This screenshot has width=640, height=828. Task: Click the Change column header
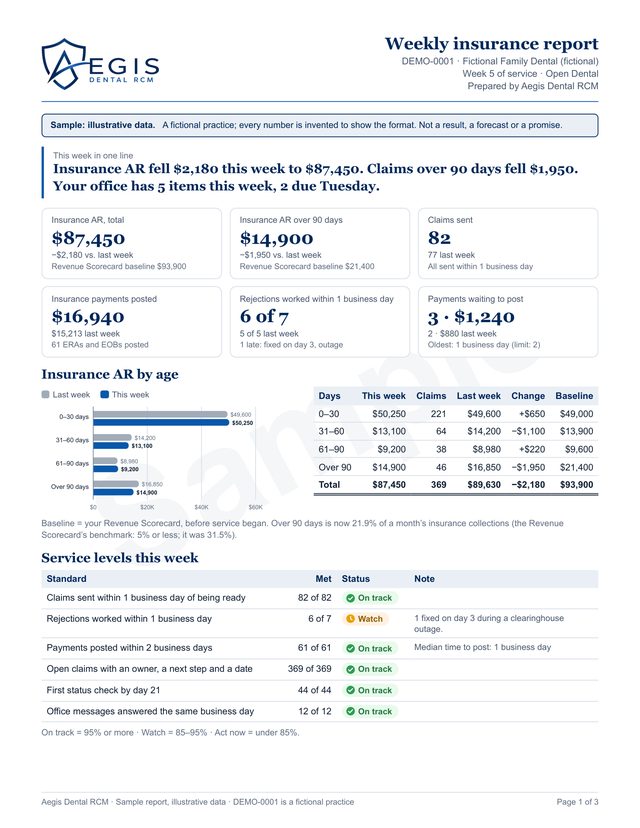click(x=528, y=396)
